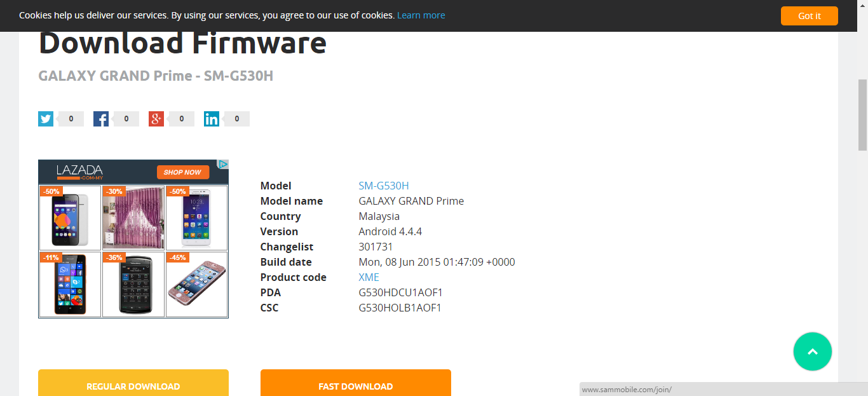Viewport: 868px width, 396px height.
Task: Click the Lazada logo in the ad
Action: 79,172
